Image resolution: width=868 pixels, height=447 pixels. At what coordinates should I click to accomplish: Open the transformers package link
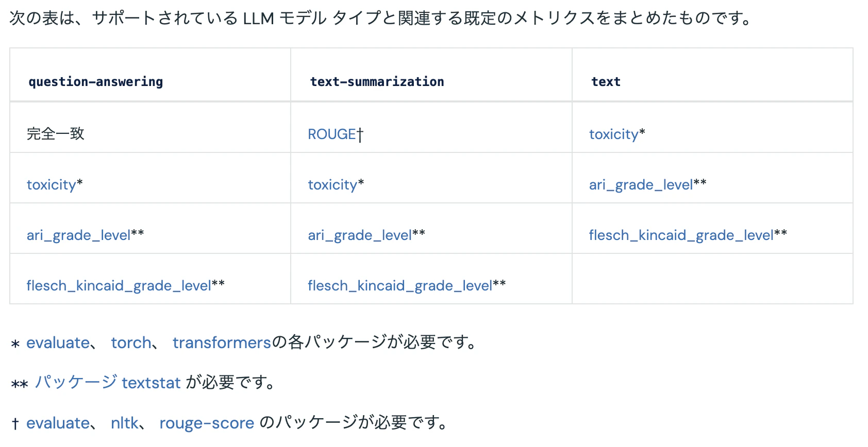point(222,342)
